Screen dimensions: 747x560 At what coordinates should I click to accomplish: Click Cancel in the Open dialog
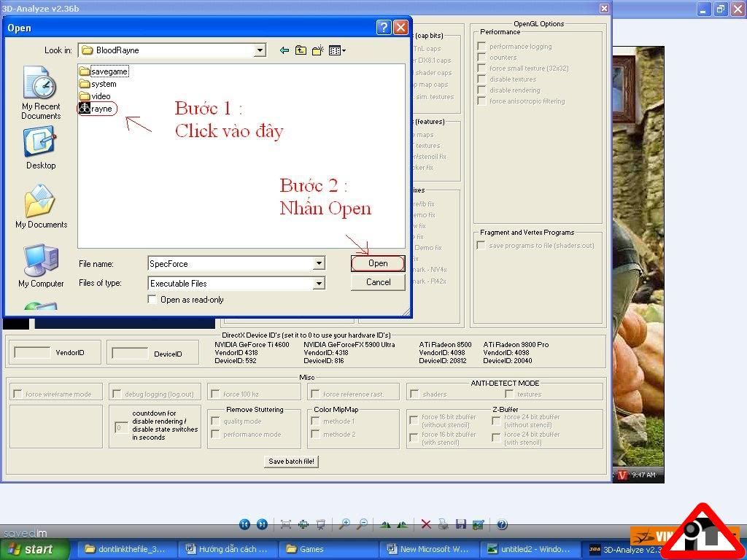click(x=379, y=282)
